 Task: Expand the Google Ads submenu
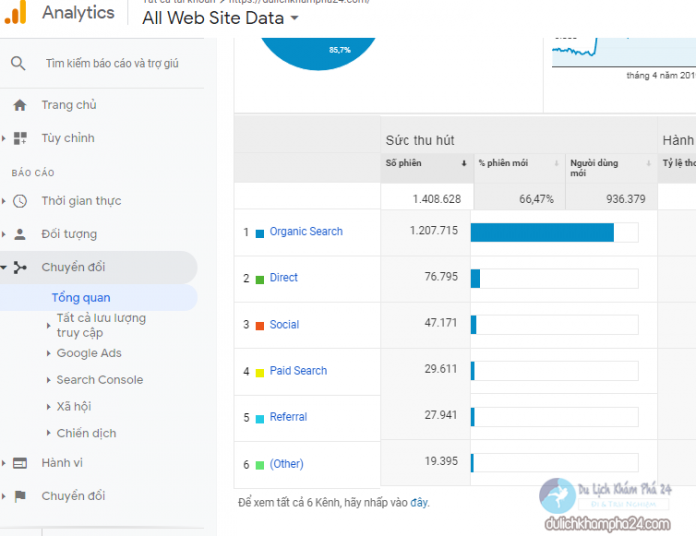click(88, 353)
